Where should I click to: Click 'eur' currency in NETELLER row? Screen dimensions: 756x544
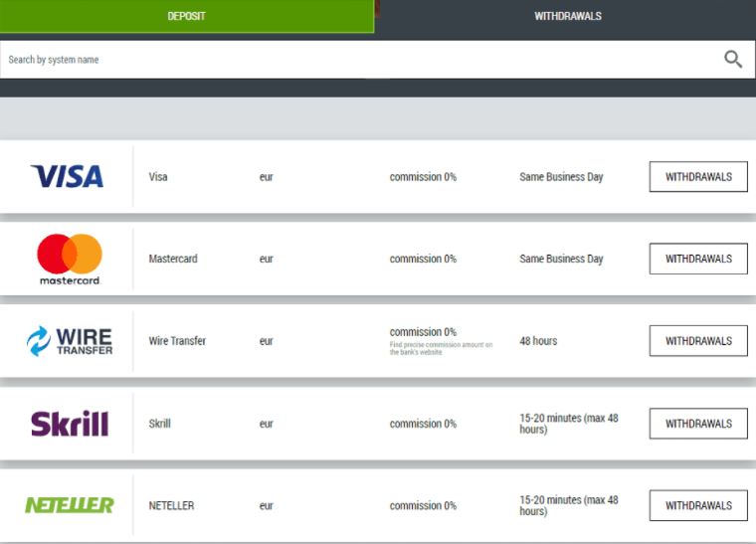(x=267, y=506)
